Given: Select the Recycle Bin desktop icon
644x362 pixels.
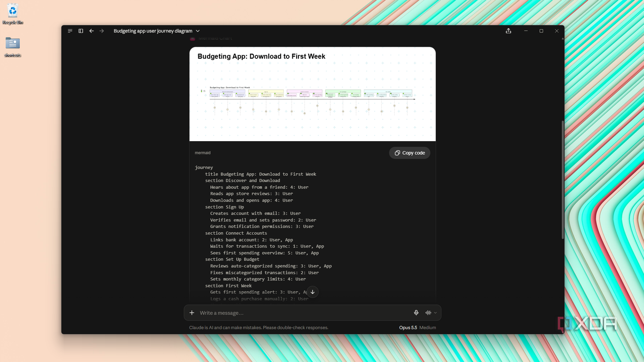Looking at the screenshot, I should [x=12, y=14].
